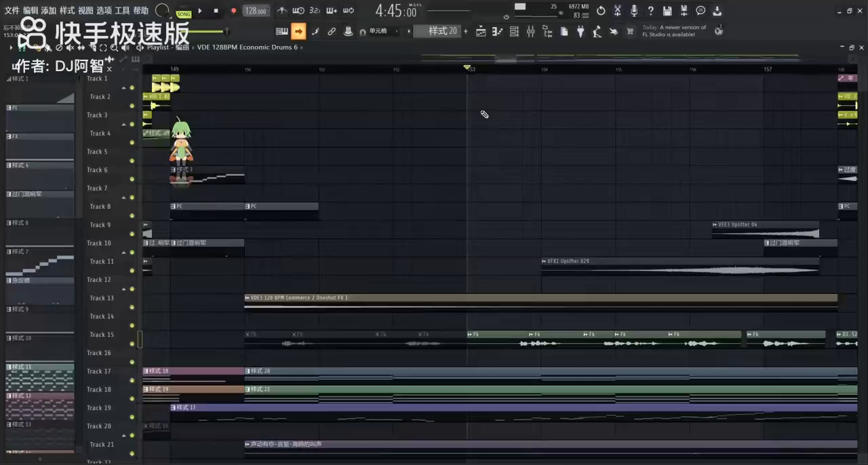Collapse Track 1 group arrow

pyautogui.click(x=123, y=88)
